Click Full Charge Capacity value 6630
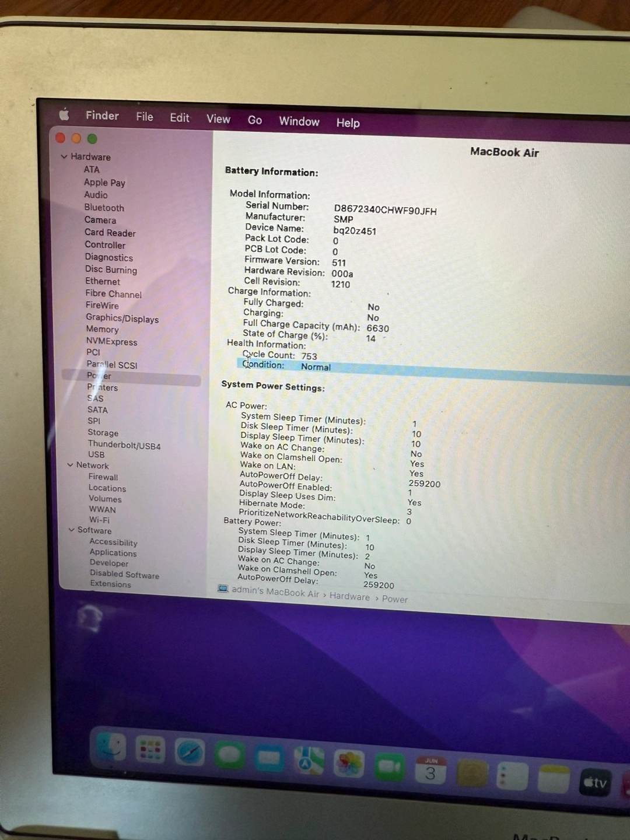This screenshot has height=840, width=630. 377,328
